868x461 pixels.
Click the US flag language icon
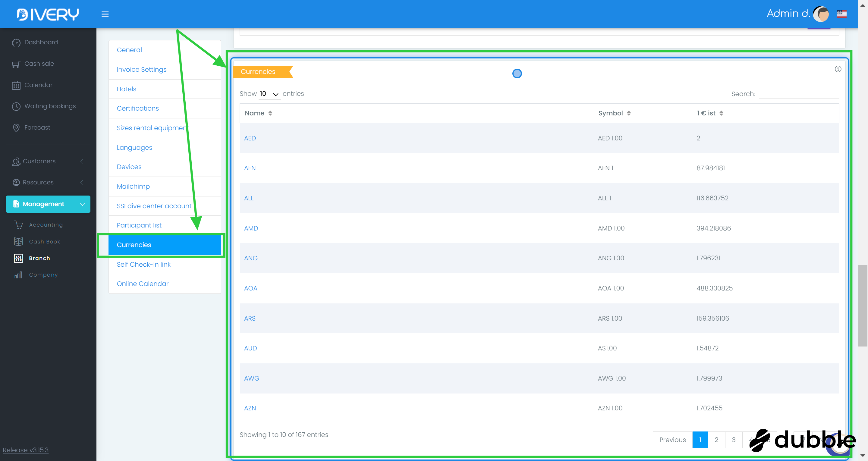pyautogui.click(x=841, y=14)
